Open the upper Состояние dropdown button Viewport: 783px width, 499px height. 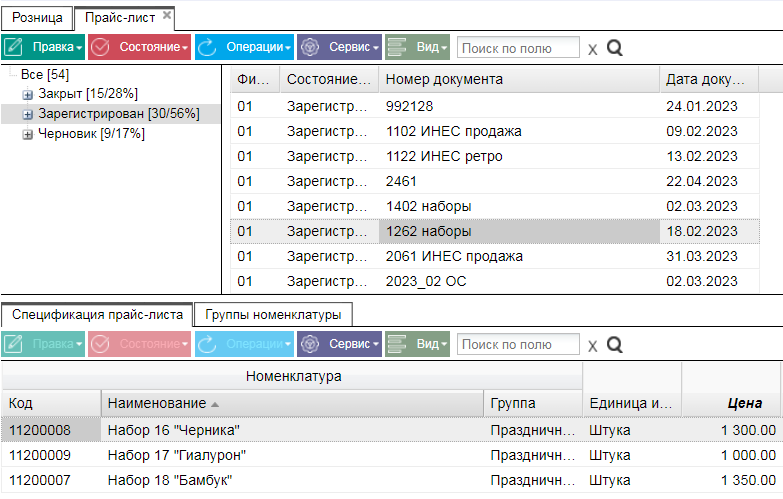point(139,47)
